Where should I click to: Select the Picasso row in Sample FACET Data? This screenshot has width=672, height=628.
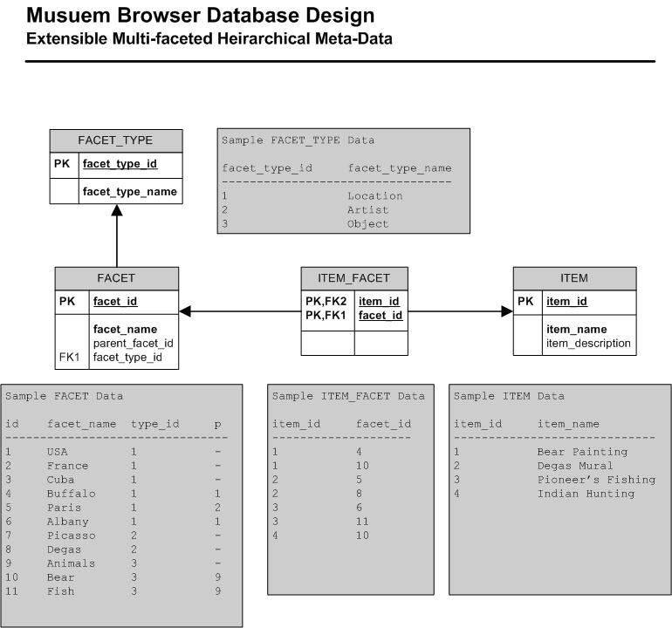pyautogui.click(x=72, y=535)
